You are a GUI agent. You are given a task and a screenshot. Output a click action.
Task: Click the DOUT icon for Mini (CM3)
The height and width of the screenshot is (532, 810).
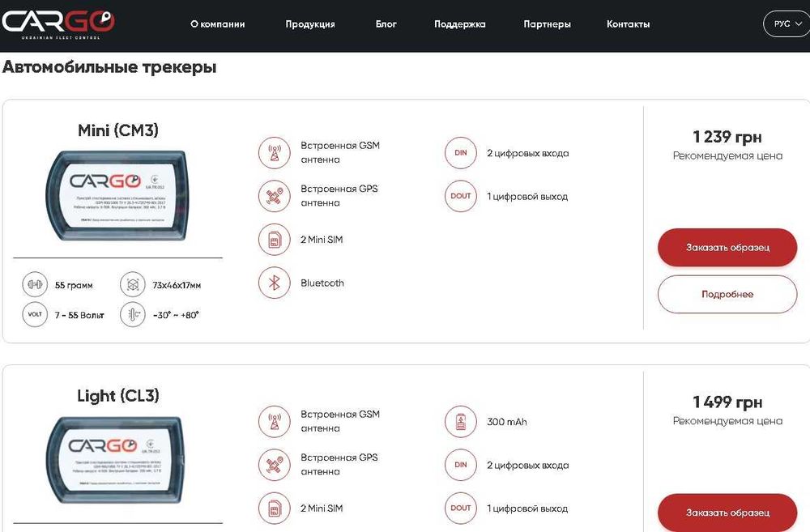pyautogui.click(x=460, y=196)
